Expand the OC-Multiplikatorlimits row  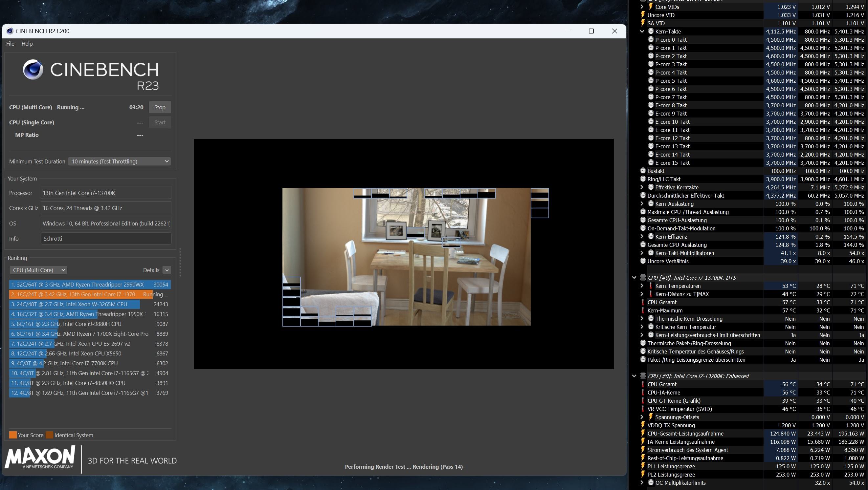[x=642, y=482]
